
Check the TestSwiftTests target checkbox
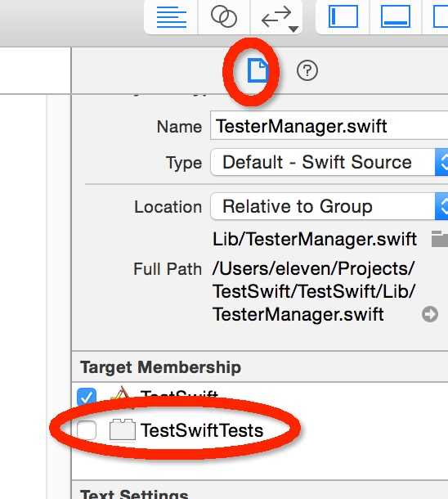pos(87,430)
